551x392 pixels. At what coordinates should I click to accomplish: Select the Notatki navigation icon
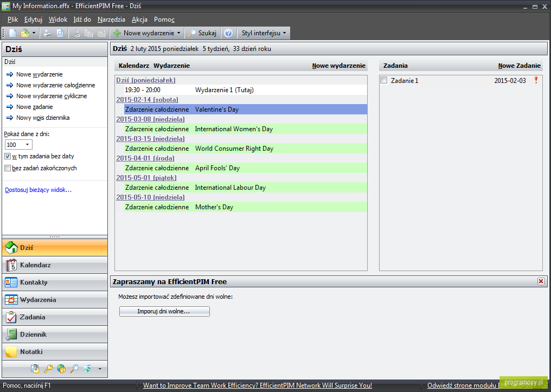tap(11, 352)
